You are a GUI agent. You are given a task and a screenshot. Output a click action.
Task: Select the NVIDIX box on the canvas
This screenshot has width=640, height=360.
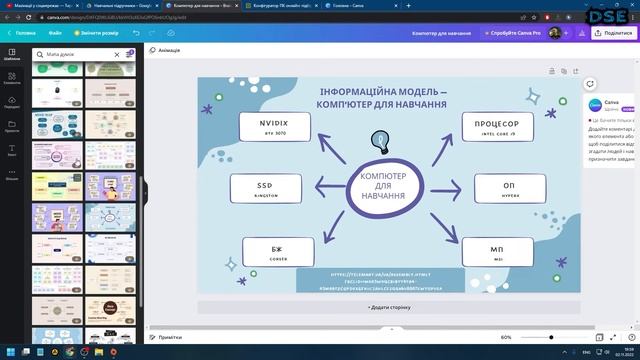tap(275, 127)
